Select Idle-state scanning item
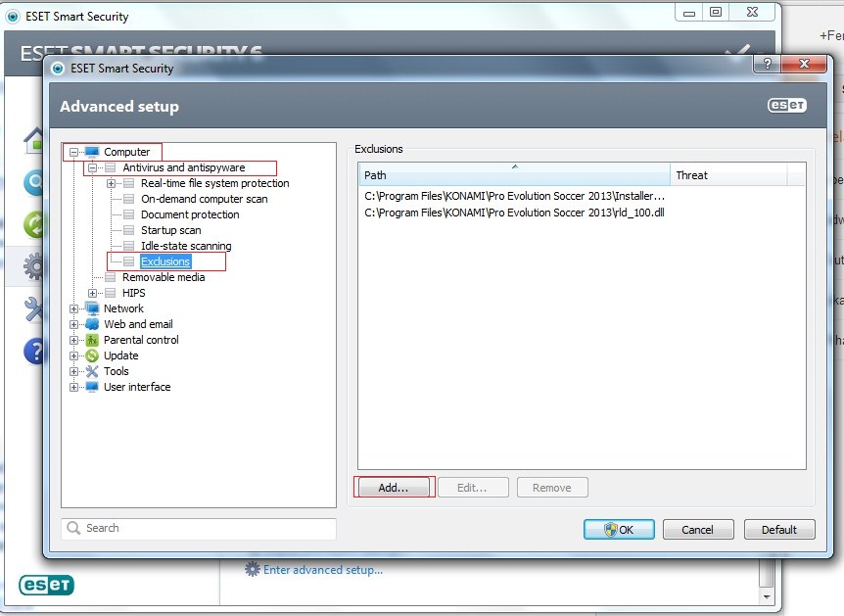The width and height of the screenshot is (844, 616). tap(186, 246)
